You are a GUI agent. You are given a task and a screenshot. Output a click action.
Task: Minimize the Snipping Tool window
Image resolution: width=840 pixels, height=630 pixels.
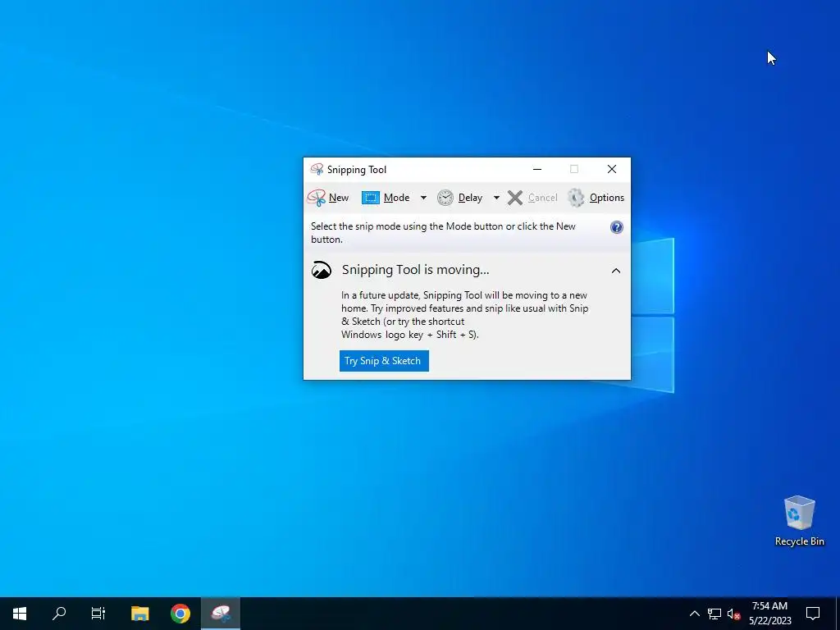537,169
